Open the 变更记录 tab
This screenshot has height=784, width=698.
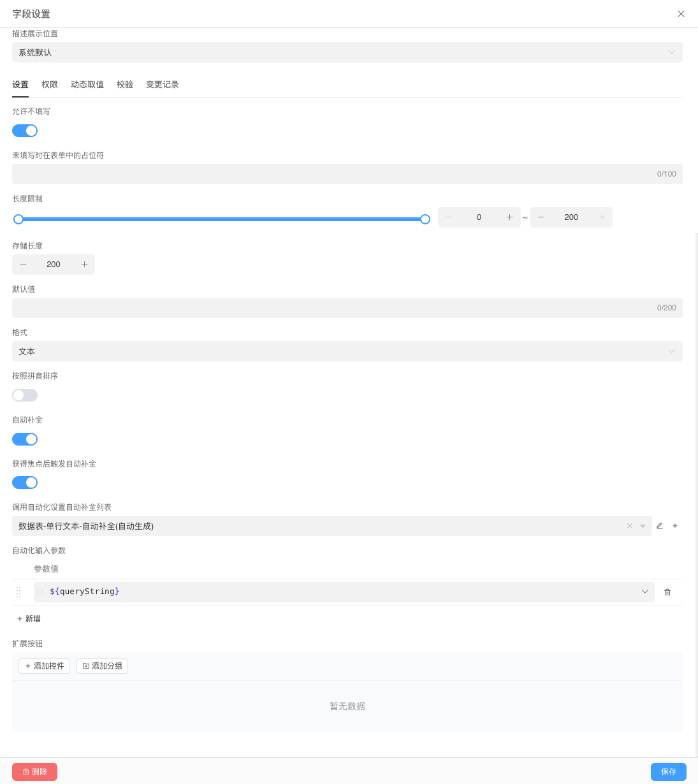point(162,84)
